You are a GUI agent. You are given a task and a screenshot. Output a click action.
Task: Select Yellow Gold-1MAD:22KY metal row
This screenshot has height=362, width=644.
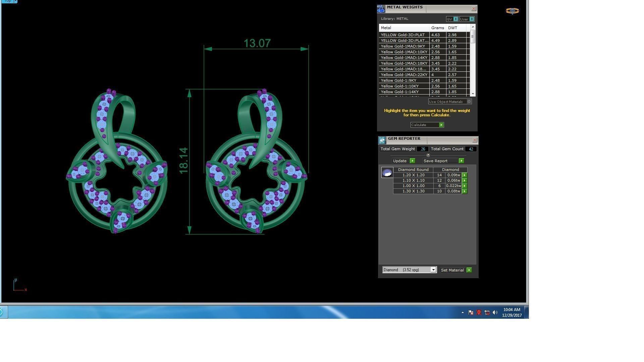click(404, 75)
